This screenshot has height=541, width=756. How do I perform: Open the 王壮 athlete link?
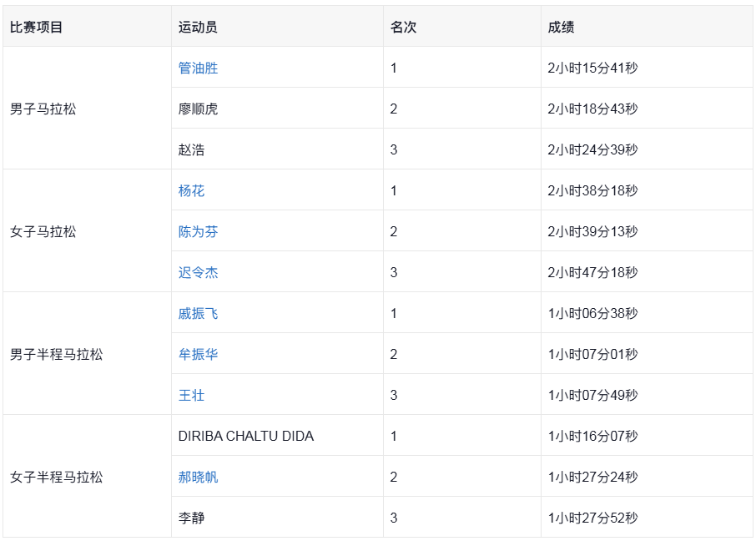[x=191, y=395]
